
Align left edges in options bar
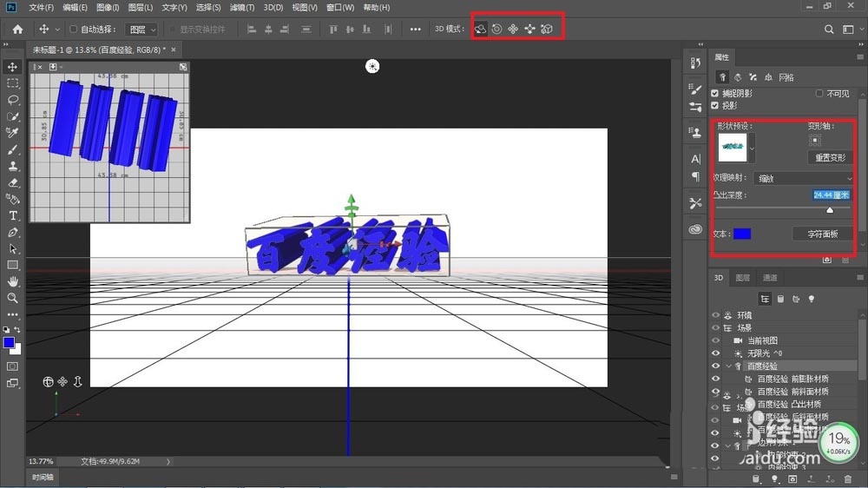252,30
